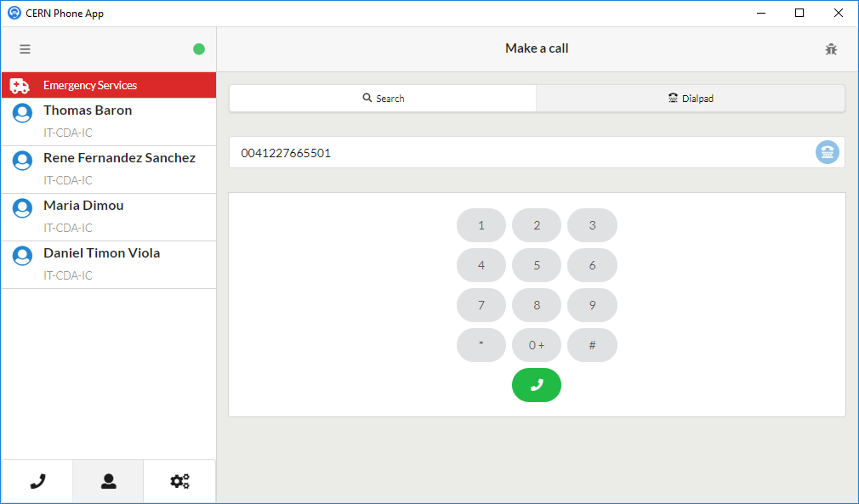The width and height of the screenshot is (859, 504).
Task: Tap the dialpad hash key
Action: (592, 345)
